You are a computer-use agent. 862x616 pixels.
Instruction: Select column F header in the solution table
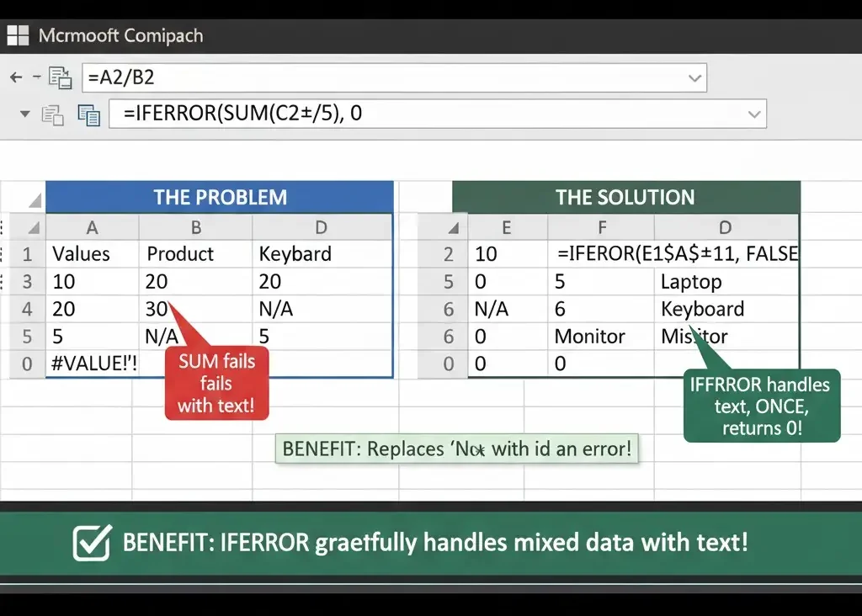[601, 227]
